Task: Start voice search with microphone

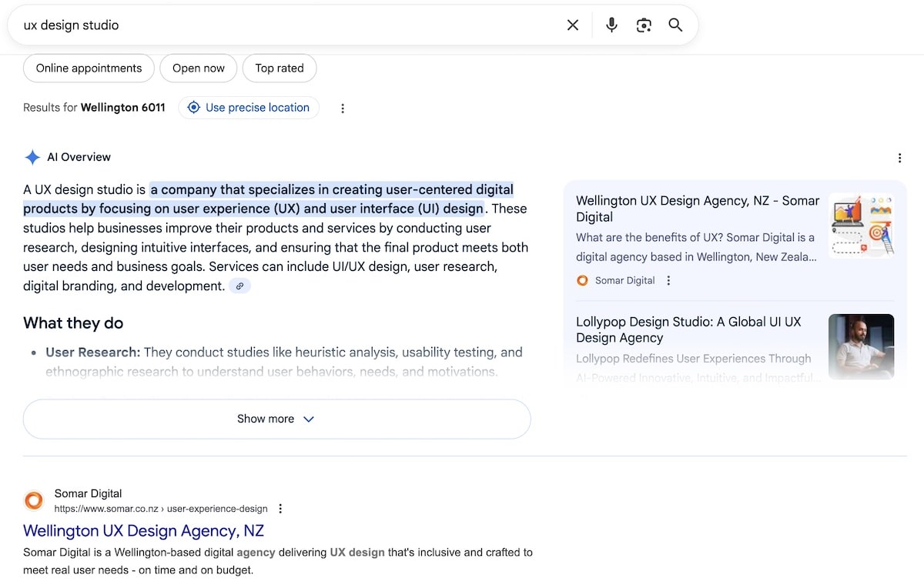Action: tap(611, 25)
